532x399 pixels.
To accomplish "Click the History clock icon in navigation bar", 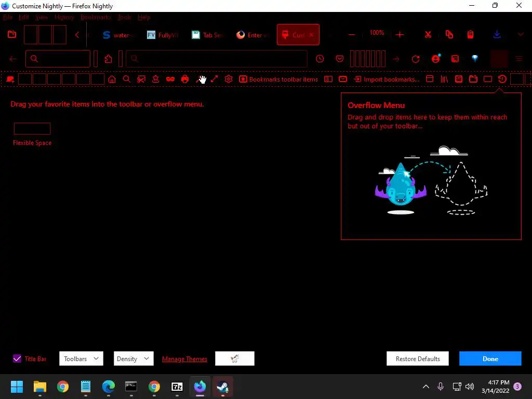I will tap(320, 59).
